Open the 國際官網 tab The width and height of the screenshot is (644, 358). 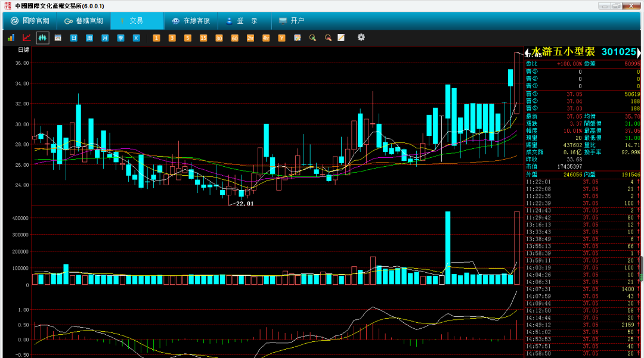point(30,20)
